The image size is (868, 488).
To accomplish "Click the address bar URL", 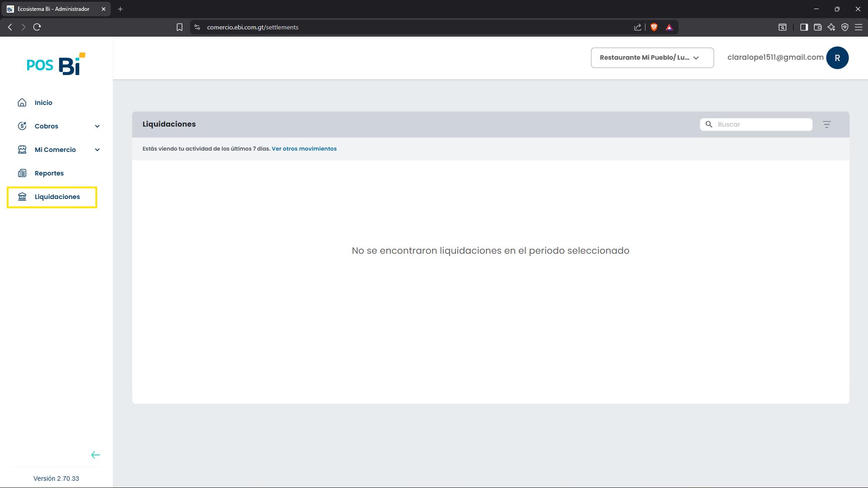I will 252,27.
